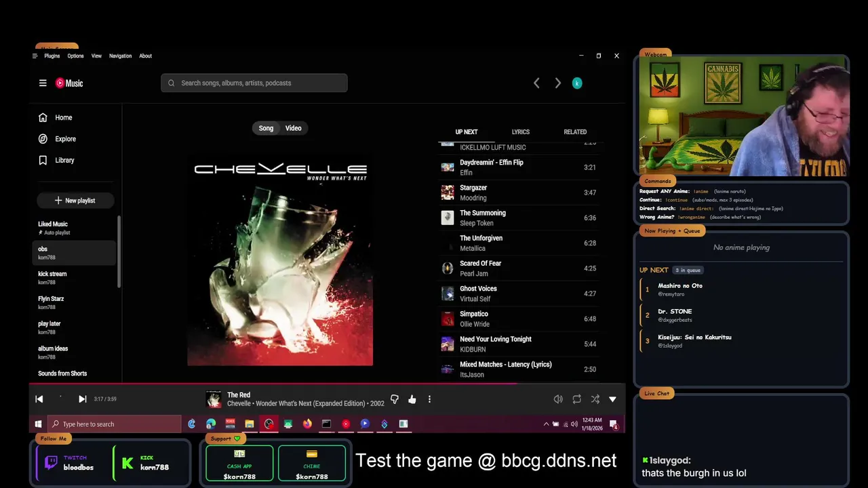Open the UP NEXT tab
868x488 pixels.
click(467, 132)
